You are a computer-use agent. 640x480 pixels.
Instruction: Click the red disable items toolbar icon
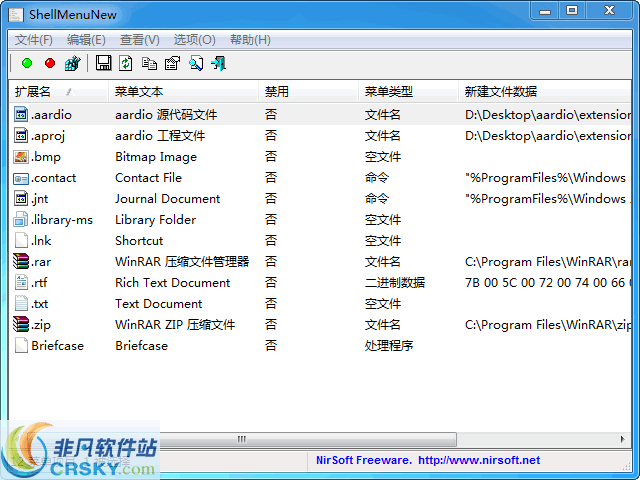pyautogui.click(x=50, y=63)
